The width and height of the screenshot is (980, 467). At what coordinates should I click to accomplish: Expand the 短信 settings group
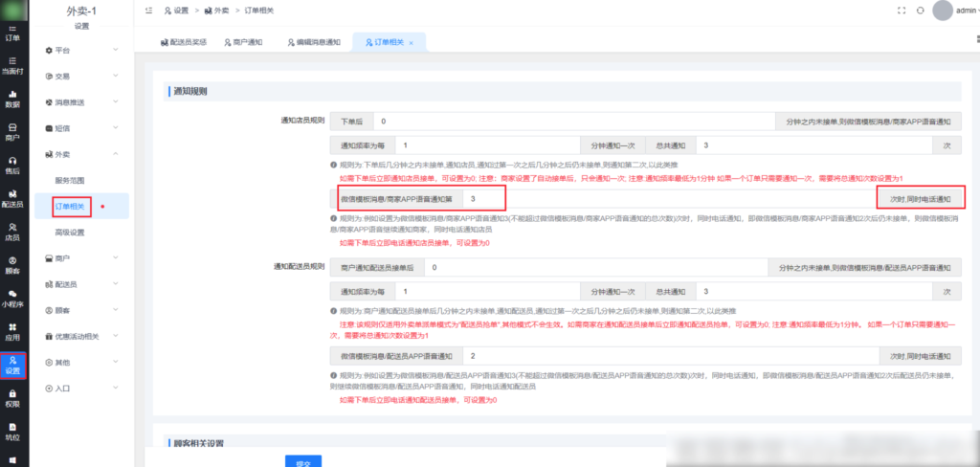81,128
